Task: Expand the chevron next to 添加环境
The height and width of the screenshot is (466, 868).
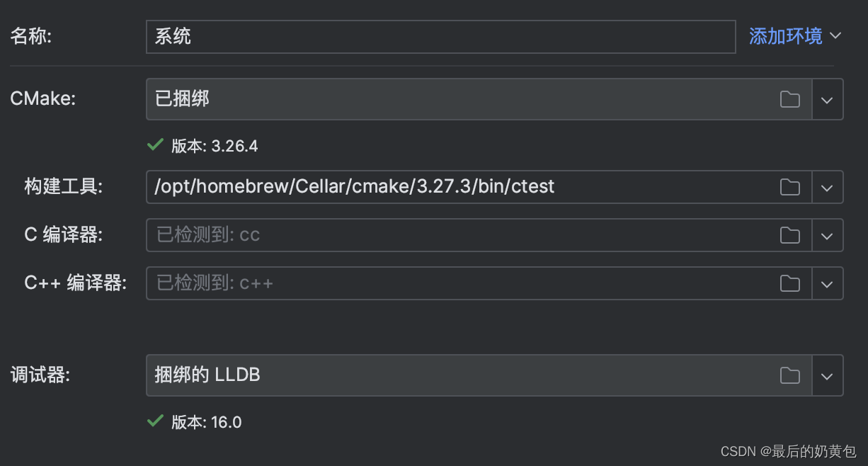Action: tap(837, 35)
